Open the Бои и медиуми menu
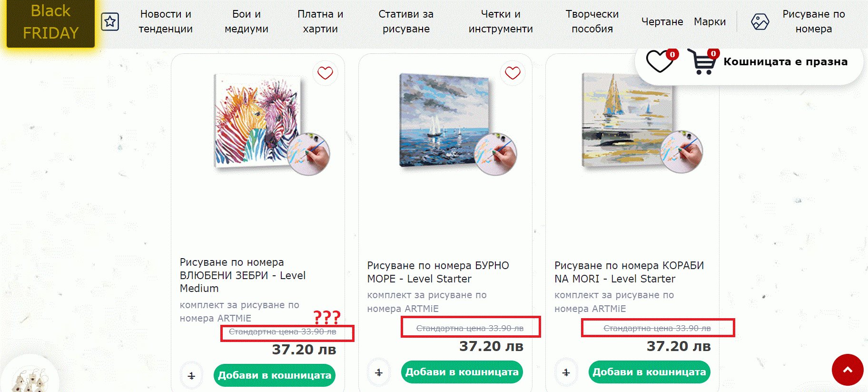868x392 pixels. coord(246,21)
